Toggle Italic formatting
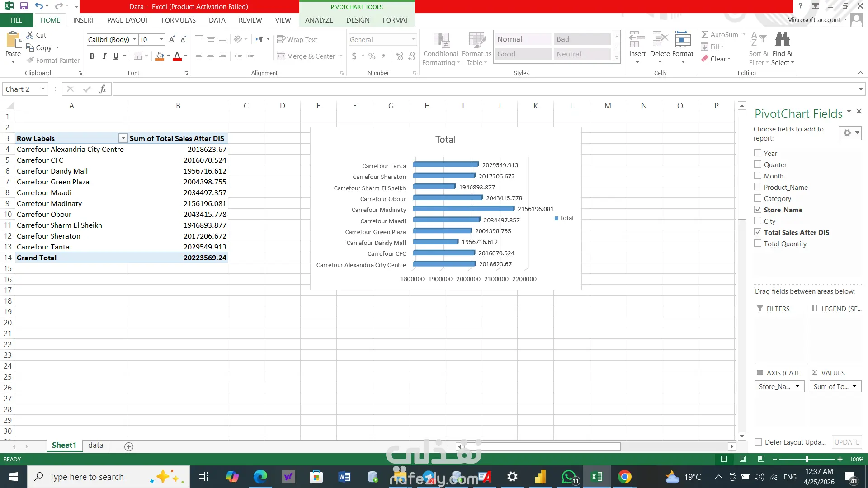Screen dimensions: 868x488 (104, 56)
